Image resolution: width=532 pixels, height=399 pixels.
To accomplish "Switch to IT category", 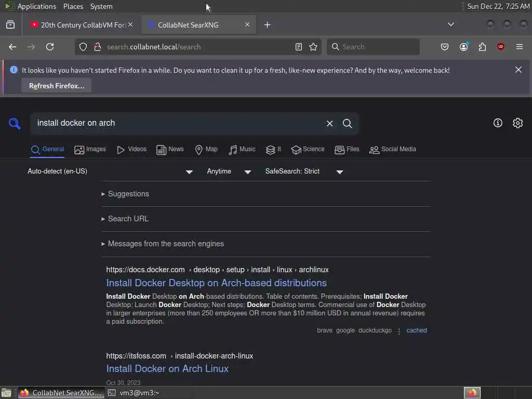I will [x=273, y=149].
